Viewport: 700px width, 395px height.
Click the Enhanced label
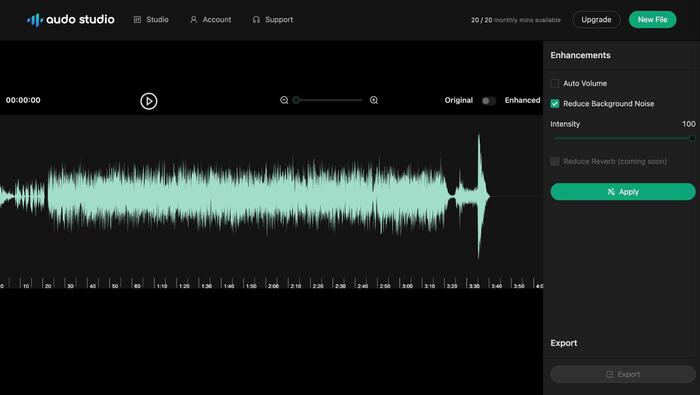tap(522, 100)
